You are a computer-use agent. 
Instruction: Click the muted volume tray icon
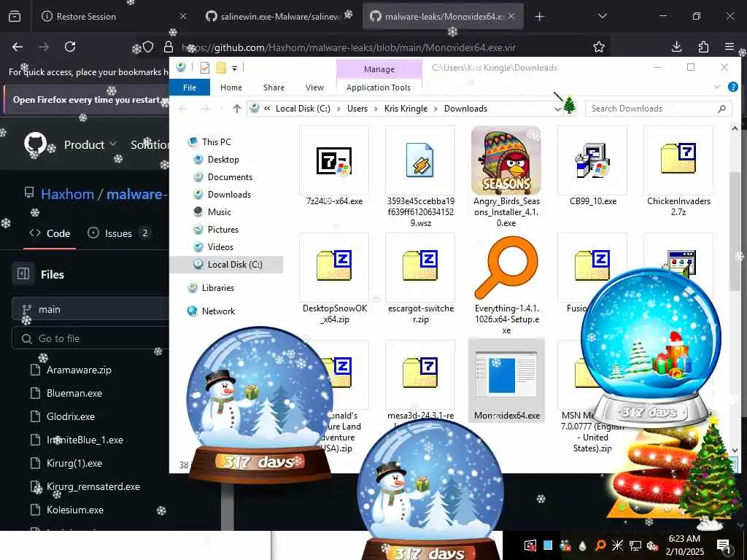pyautogui.click(x=651, y=545)
